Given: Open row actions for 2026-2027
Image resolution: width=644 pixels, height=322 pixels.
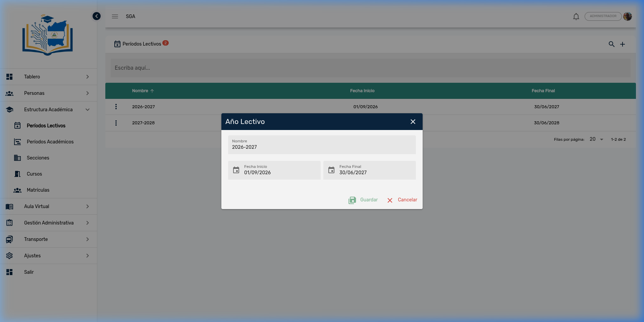Looking at the screenshot, I should (x=116, y=107).
